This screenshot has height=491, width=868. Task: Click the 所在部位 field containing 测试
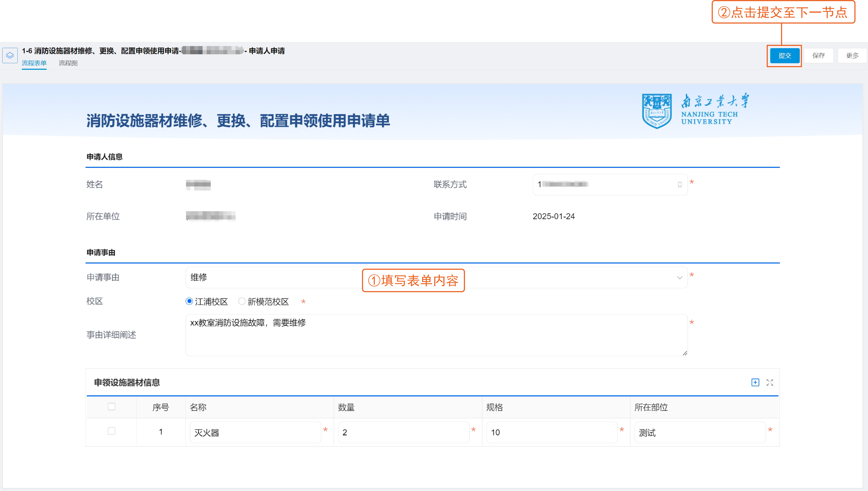[700, 432]
